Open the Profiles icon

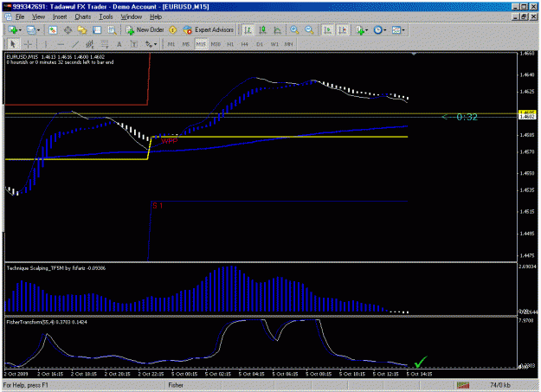(31, 30)
